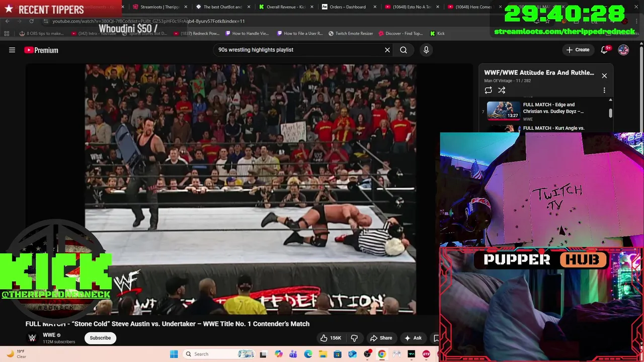Open Kurt Angle vs. full match entry
The image size is (644, 362).
pos(553,128)
